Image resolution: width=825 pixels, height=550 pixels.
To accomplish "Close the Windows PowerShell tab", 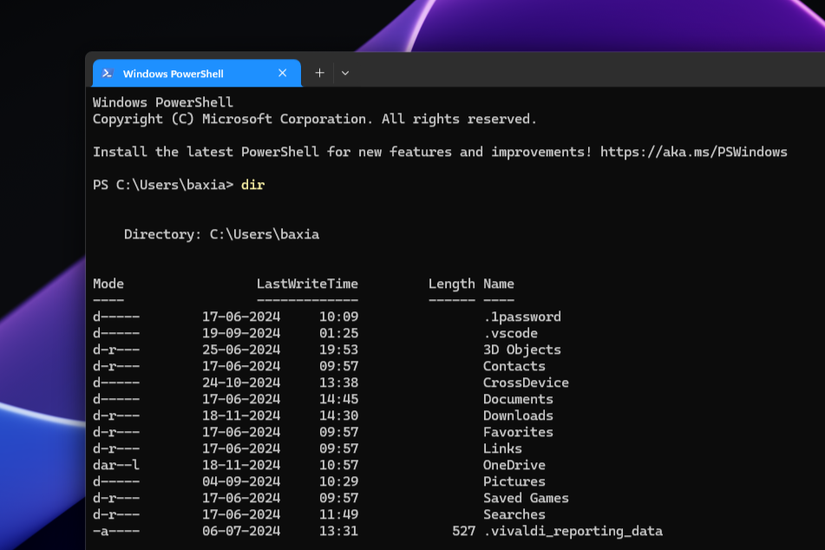I will pos(282,73).
